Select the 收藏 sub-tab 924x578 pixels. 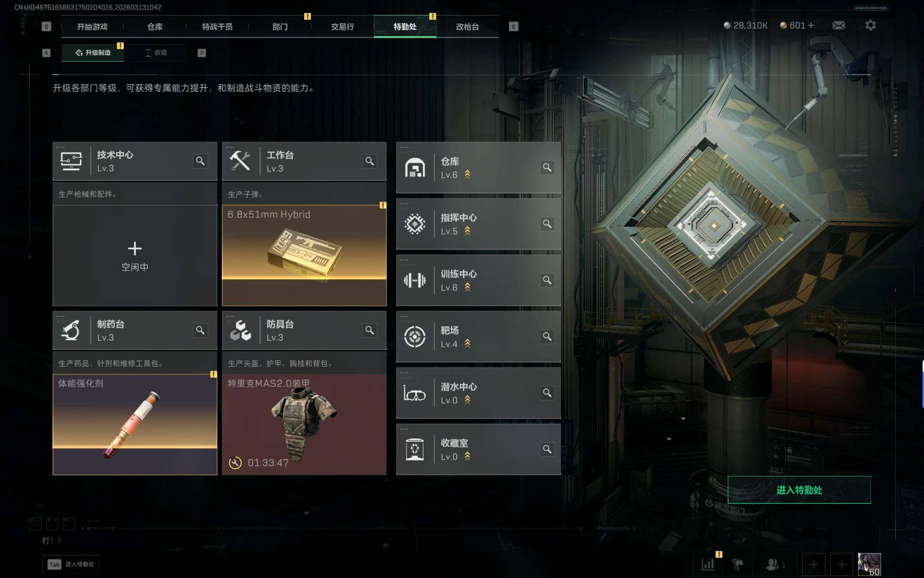156,53
